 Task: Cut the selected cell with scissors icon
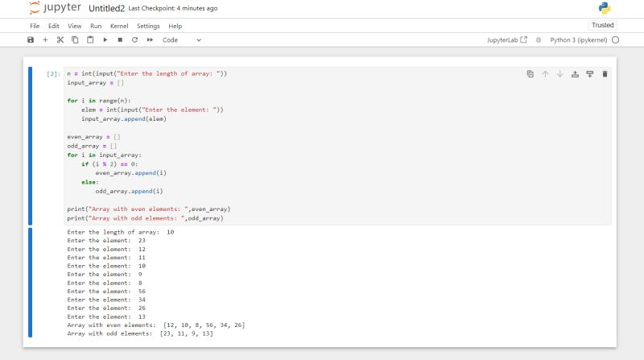tap(60, 39)
